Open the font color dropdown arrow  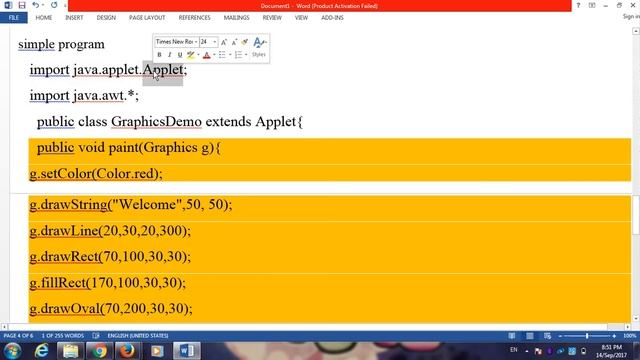click(214, 55)
